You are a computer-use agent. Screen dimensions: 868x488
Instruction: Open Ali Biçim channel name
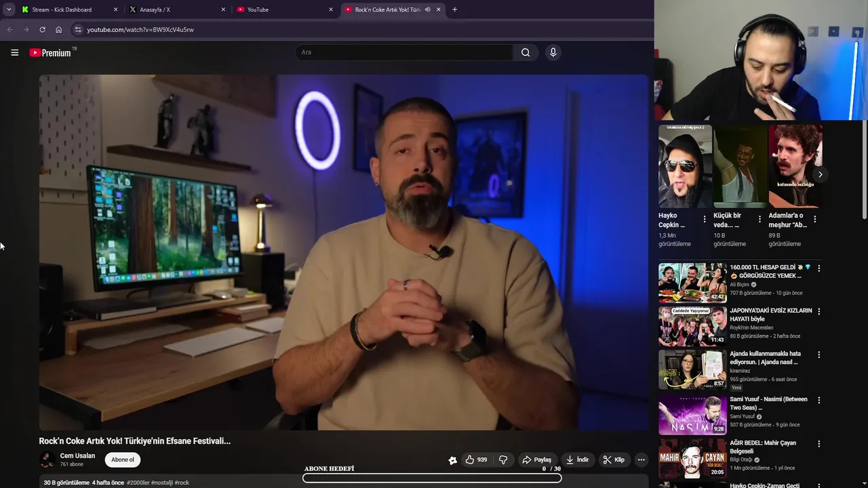click(740, 285)
